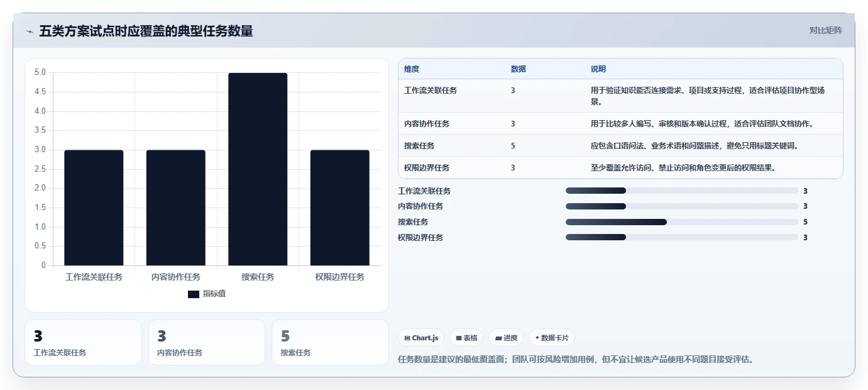Click the blue icon beside the panel title

click(30, 31)
